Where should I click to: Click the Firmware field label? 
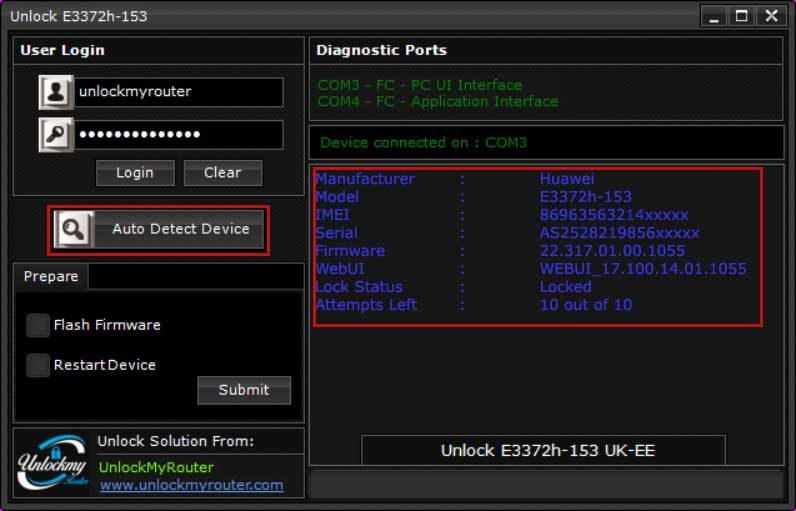tap(350, 251)
